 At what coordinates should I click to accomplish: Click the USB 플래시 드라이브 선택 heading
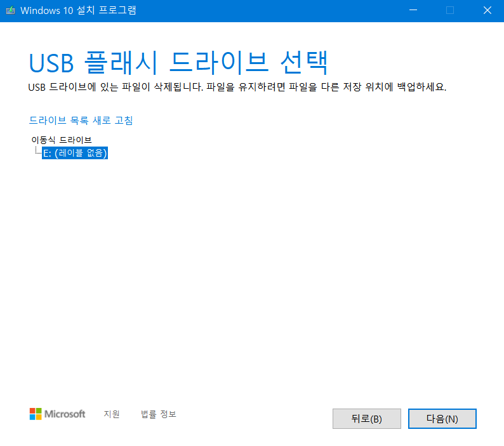pos(178,62)
